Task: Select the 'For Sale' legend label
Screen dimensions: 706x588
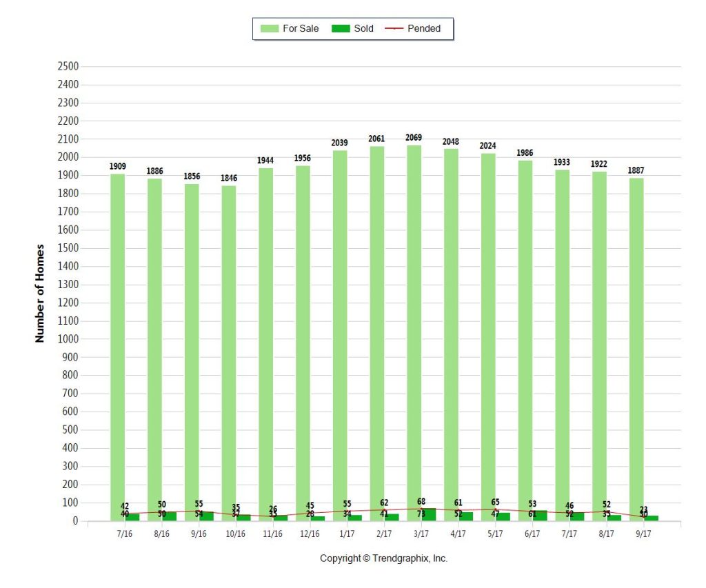Action: point(301,28)
